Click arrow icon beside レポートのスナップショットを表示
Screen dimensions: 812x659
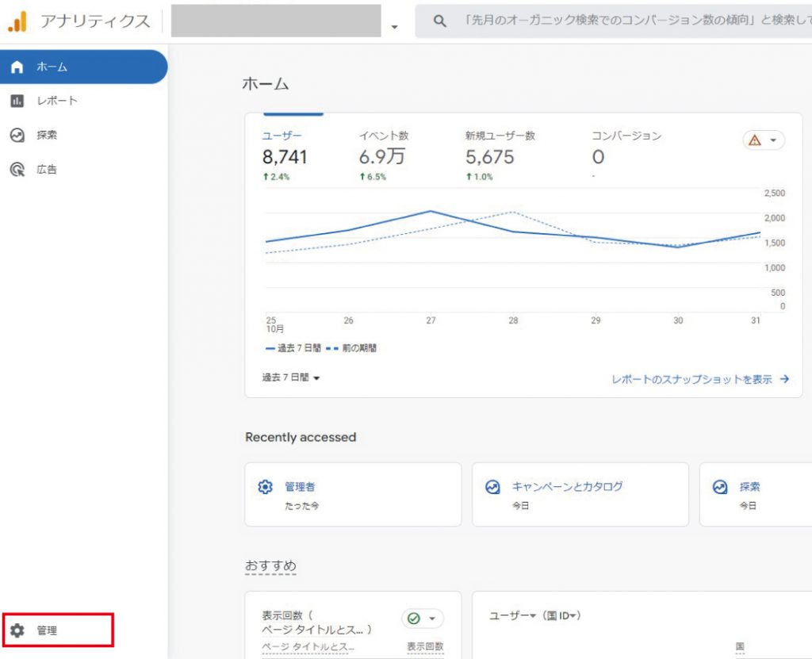tap(784, 379)
